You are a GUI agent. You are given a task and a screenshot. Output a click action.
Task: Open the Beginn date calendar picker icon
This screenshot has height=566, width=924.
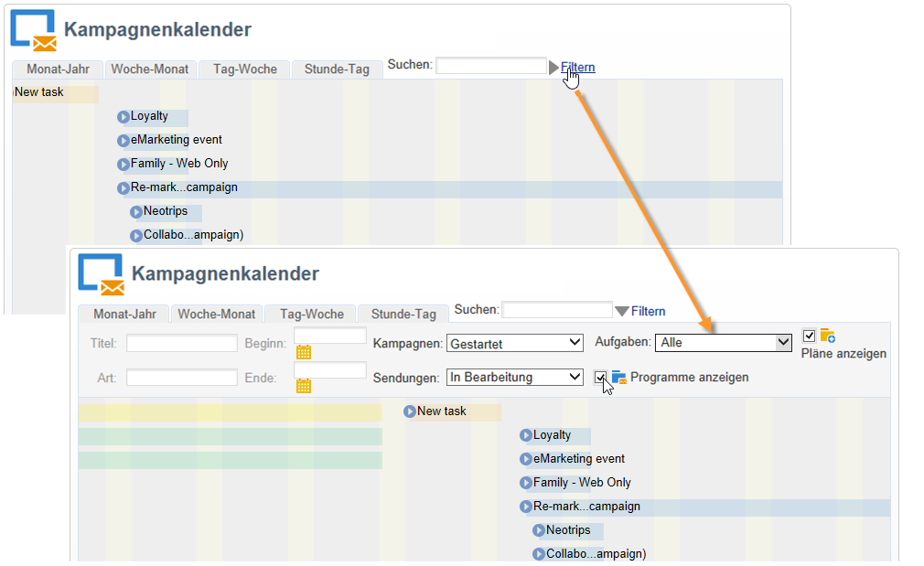pyautogui.click(x=304, y=352)
